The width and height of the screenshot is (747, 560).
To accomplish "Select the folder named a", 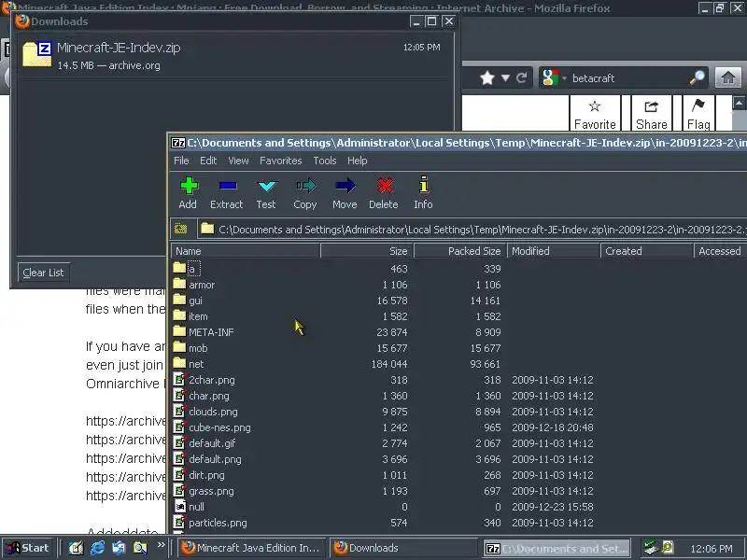I will 191,269.
